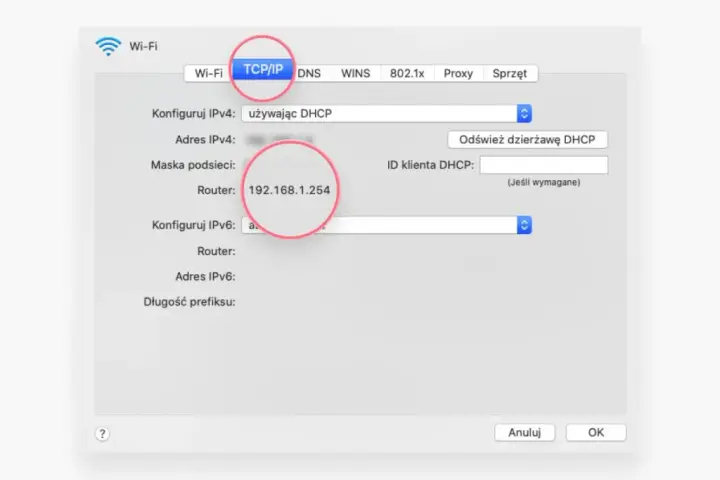Screen dimensions: 720x480
Task: Click the ID klienta DHCP label
Action: coord(430,165)
